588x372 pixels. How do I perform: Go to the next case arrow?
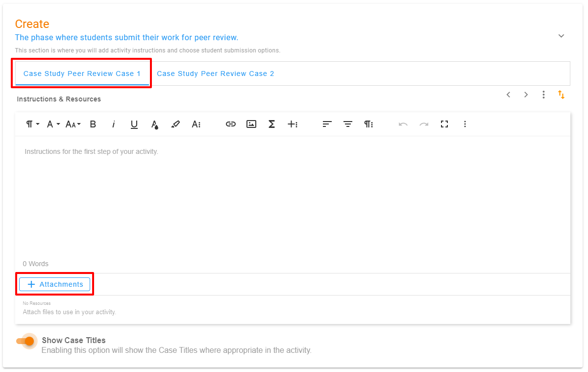tap(526, 95)
